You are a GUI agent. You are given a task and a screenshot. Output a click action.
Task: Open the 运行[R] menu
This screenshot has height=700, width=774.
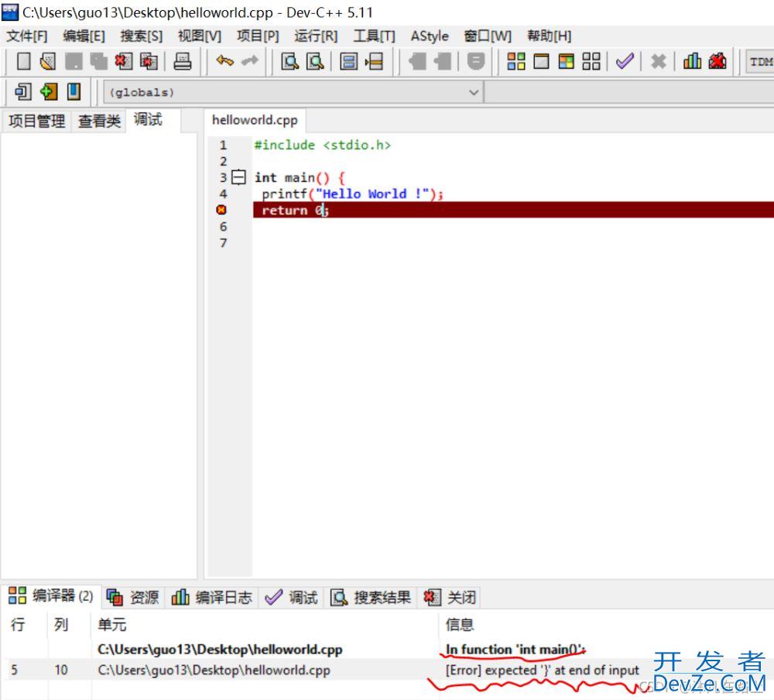tap(316, 36)
